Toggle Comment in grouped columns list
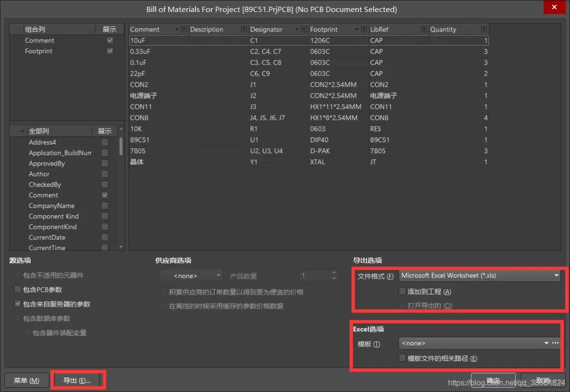Screen dimensions: 570x392 [110, 40]
